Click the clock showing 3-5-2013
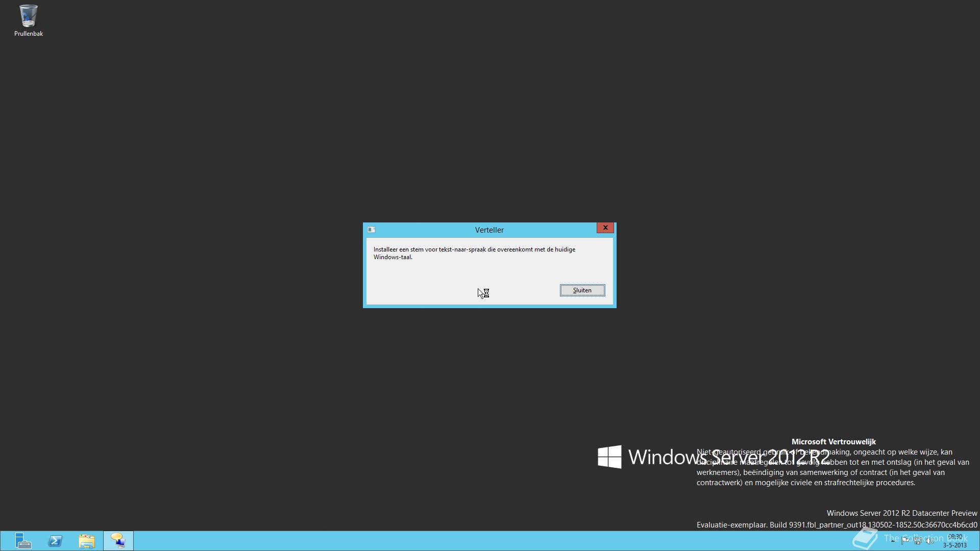 pos(954,541)
